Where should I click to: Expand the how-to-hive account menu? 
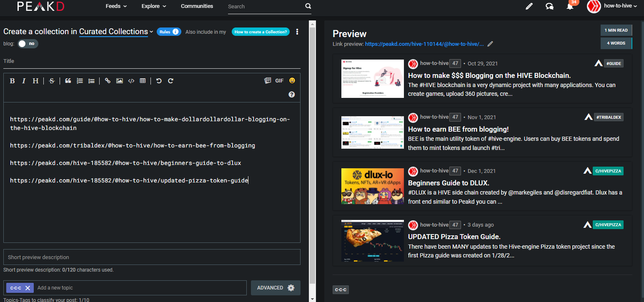621,6
